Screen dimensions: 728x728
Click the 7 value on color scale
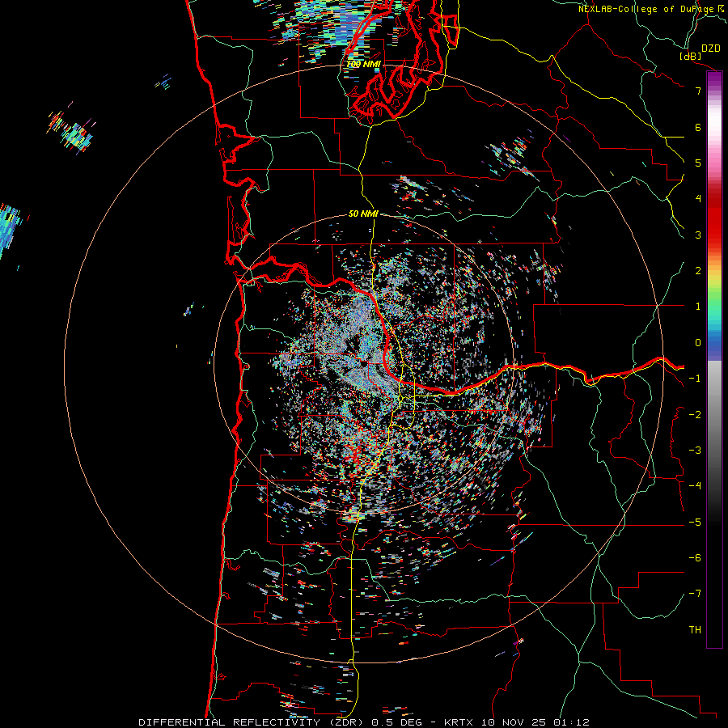[x=698, y=91]
